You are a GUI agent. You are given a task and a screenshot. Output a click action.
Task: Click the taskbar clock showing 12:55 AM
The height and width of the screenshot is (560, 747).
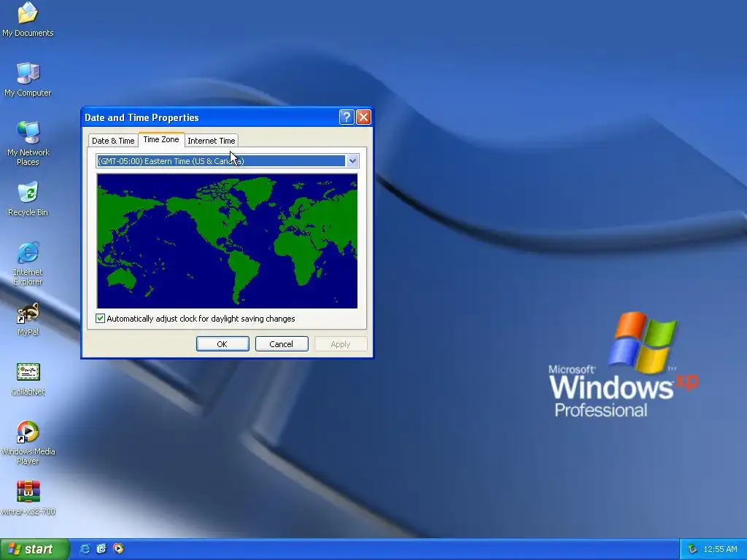click(720, 550)
